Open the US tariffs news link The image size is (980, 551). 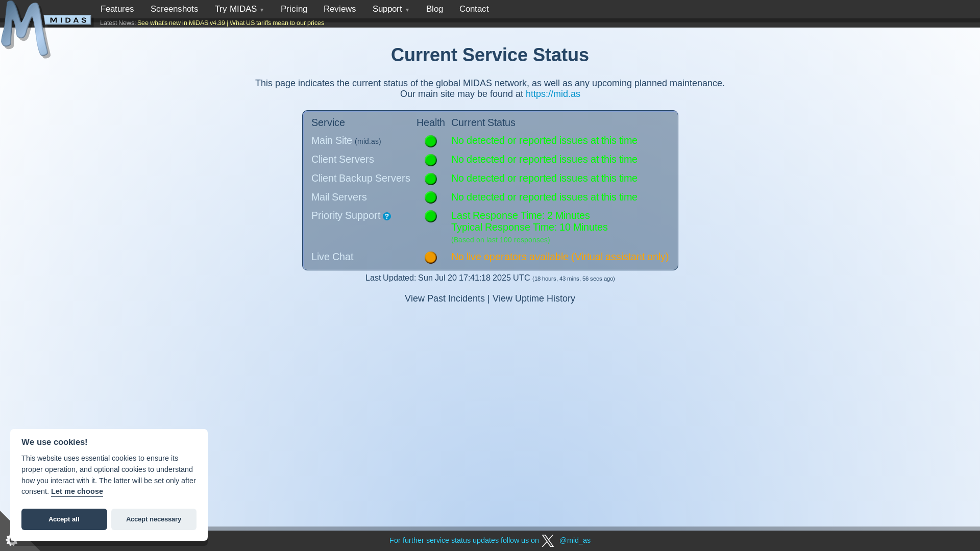[277, 23]
